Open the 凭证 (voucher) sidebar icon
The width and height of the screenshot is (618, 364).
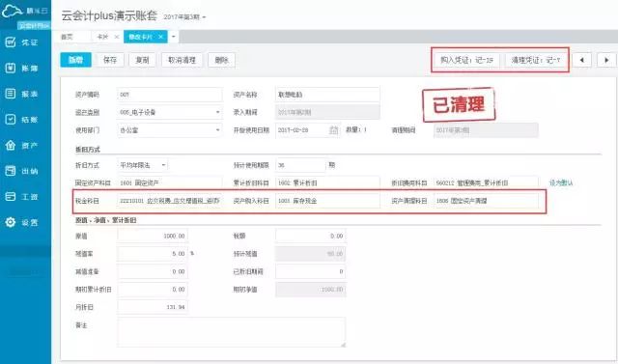click(x=11, y=42)
